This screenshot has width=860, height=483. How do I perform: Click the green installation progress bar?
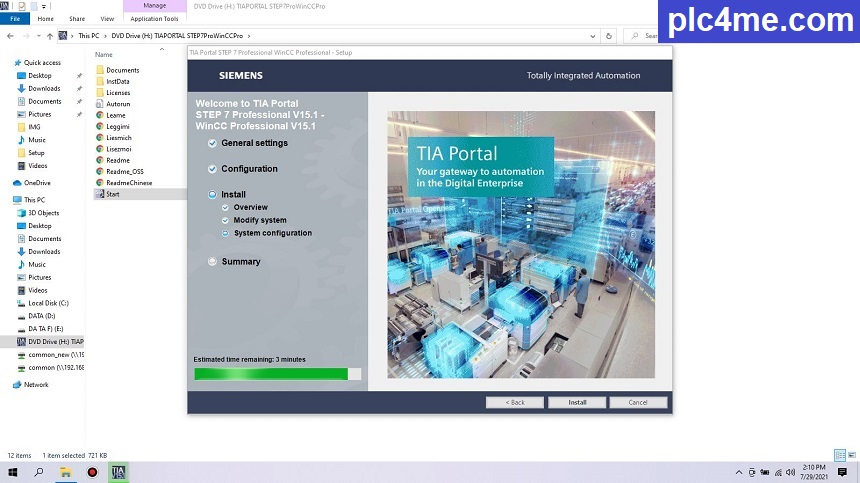tap(271, 374)
